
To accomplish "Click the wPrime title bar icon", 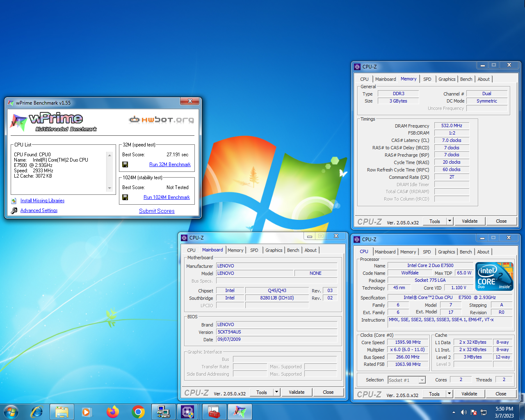I will click(x=11, y=103).
